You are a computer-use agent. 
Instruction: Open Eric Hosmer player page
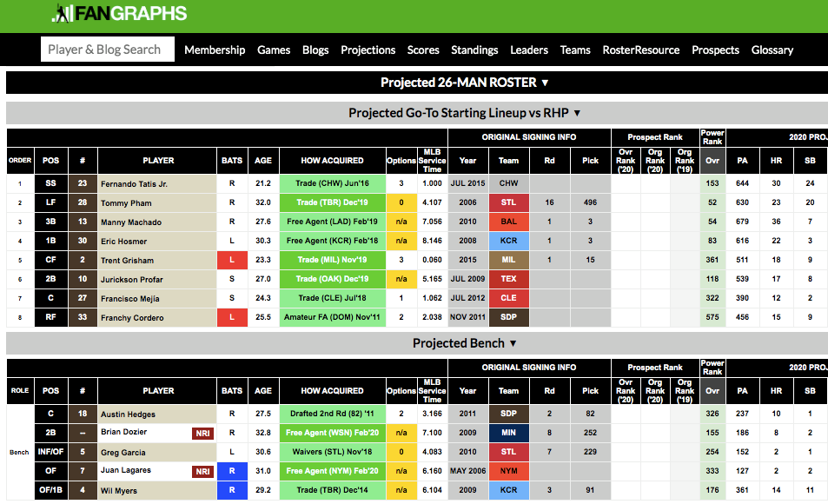(x=123, y=241)
